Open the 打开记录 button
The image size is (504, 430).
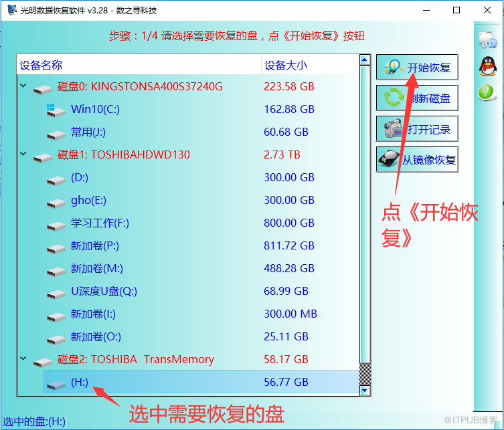[x=417, y=129]
